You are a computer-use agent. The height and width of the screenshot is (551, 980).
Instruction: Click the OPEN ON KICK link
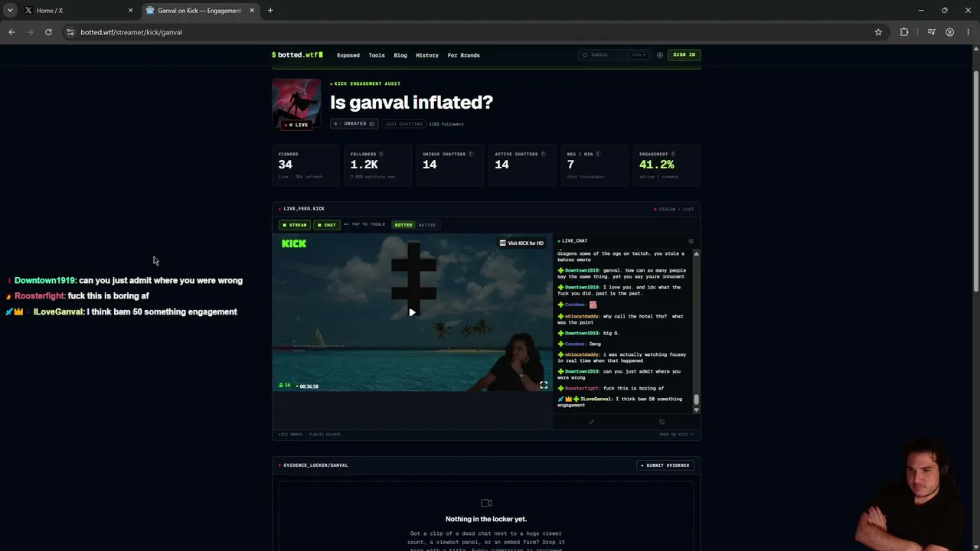pyautogui.click(x=676, y=435)
